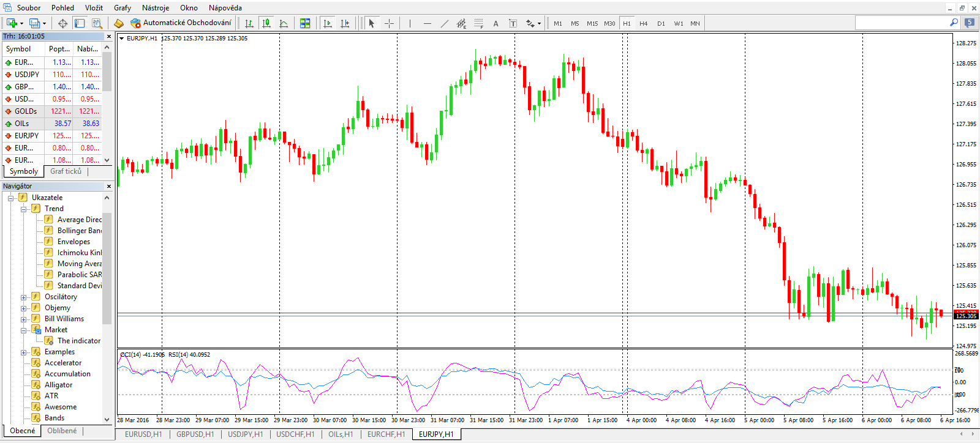980x443 pixels.
Task: Toggle chart auto scroll icon
Action: pyautogui.click(x=328, y=23)
